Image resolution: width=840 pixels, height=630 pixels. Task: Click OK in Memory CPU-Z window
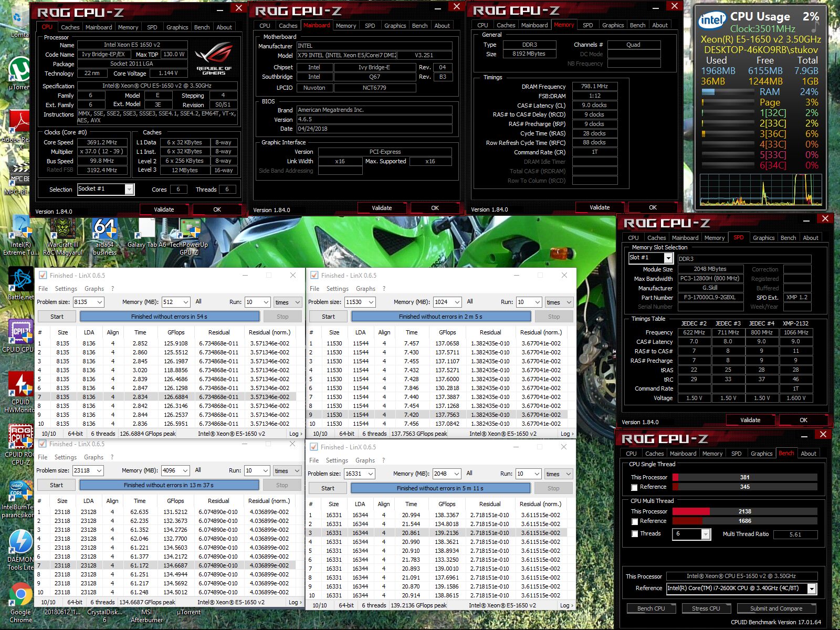click(653, 207)
